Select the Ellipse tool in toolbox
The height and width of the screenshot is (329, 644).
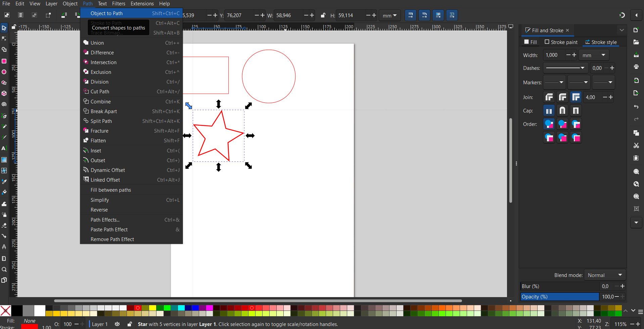[4, 72]
